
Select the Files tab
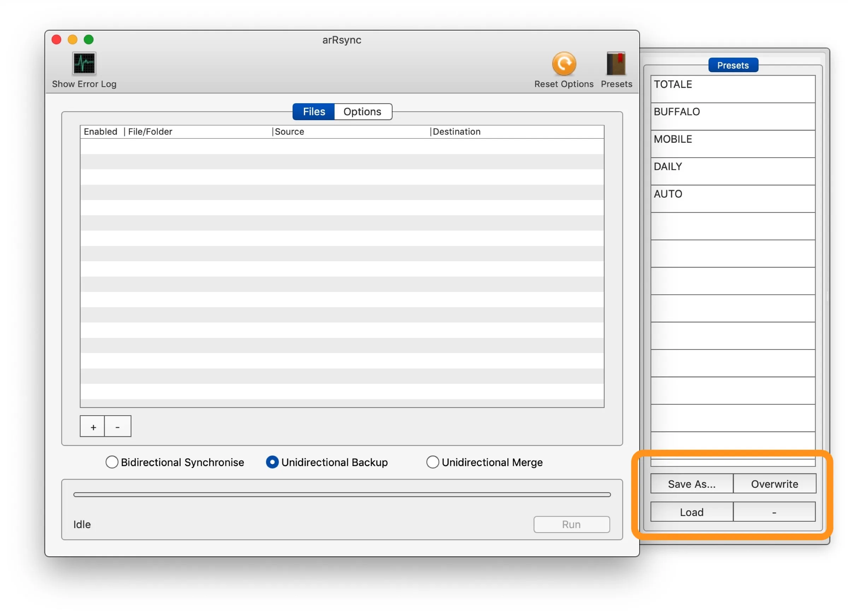pos(314,111)
